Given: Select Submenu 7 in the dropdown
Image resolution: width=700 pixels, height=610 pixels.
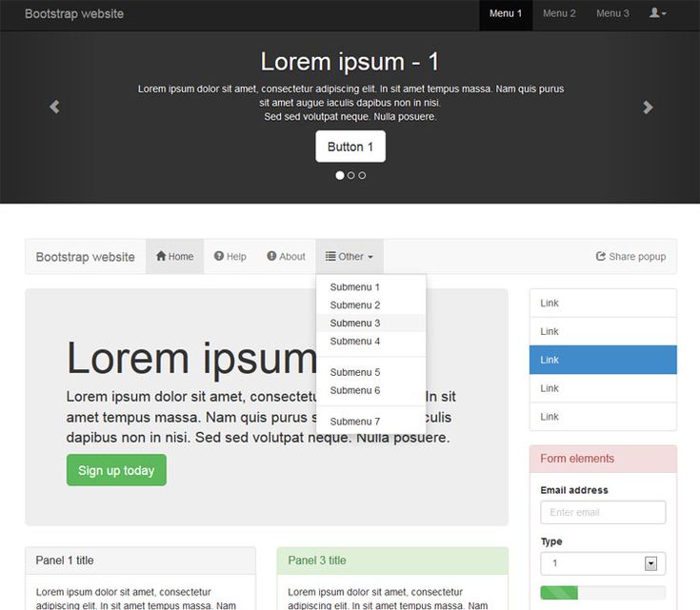Looking at the screenshot, I should 355,422.
